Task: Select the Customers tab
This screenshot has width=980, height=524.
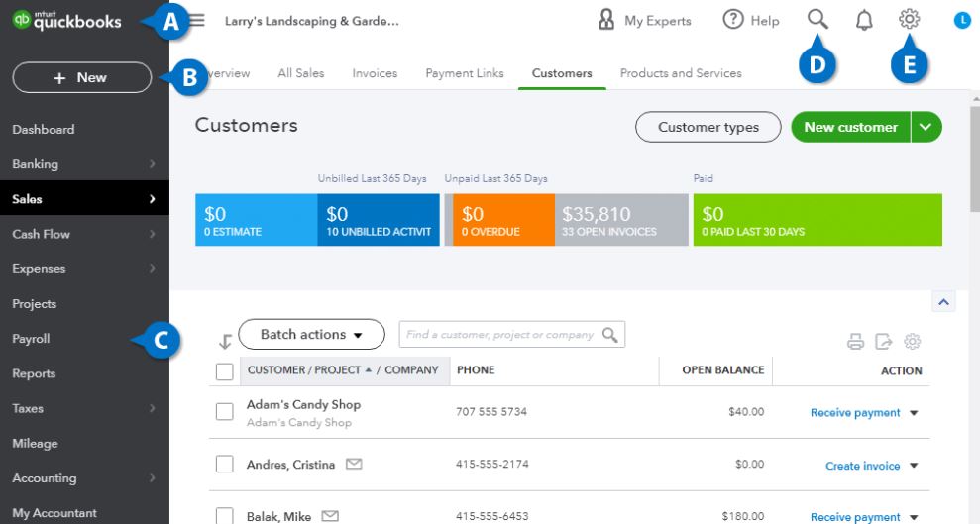Action: click(x=562, y=73)
